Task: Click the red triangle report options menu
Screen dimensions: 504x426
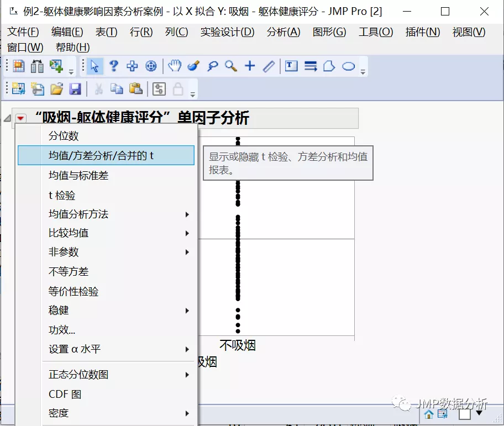Action: point(20,119)
